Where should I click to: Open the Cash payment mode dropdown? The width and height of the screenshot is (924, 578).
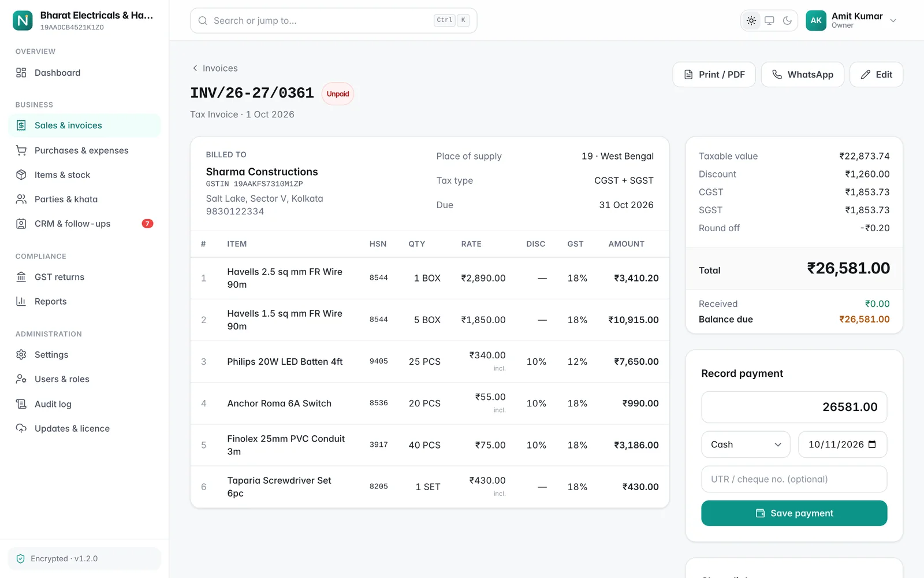[x=746, y=444]
